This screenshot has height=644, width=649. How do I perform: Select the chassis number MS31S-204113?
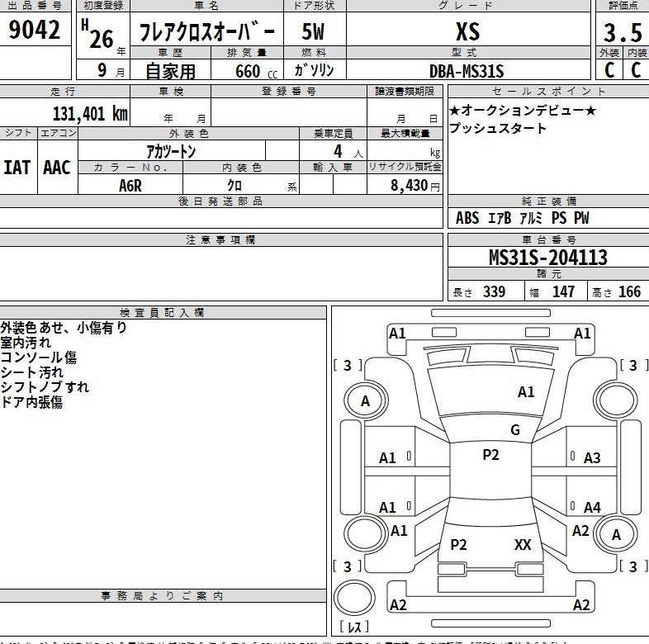click(548, 257)
